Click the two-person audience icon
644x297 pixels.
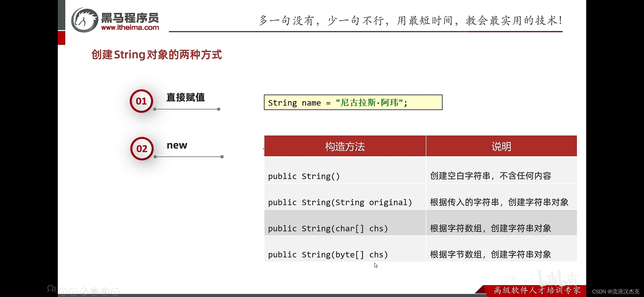coord(51,289)
